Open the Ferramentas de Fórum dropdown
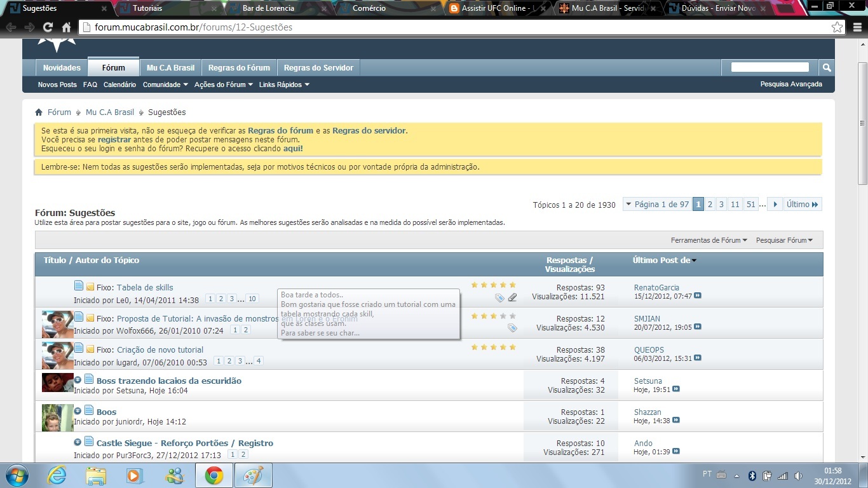The image size is (868, 488). (x=709, y=240)
